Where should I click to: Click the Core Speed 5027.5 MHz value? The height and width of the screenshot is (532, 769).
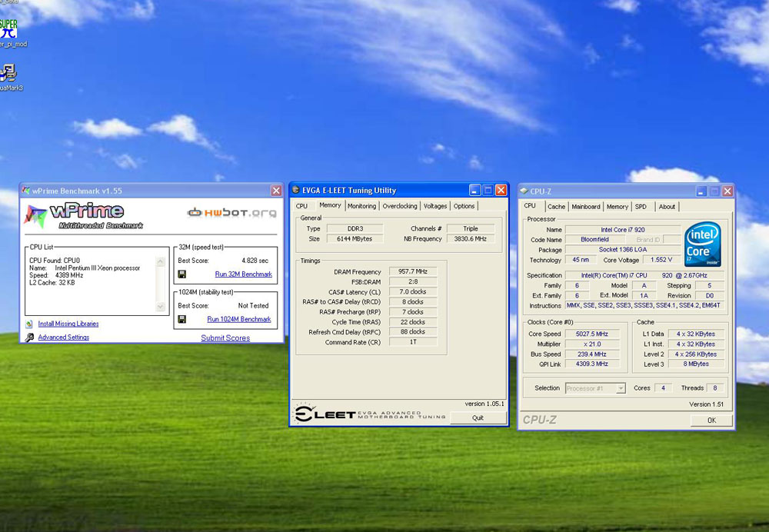tap(592, 334)
